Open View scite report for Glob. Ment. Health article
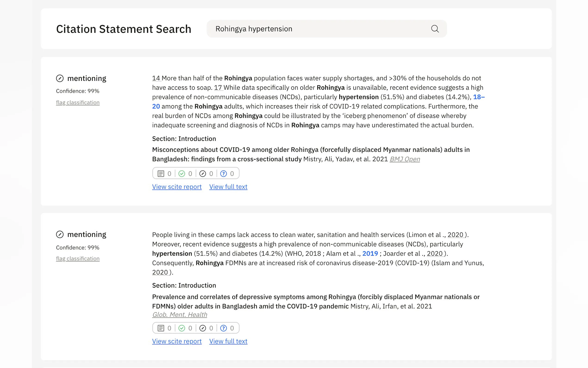This screenshot has width=588, height=368. coord(177,341)
